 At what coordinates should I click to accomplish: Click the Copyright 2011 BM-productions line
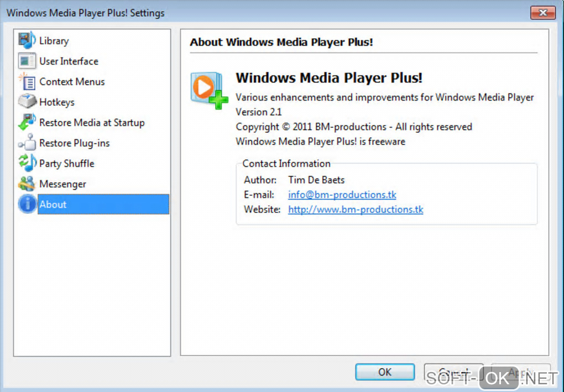pos(354,127)
